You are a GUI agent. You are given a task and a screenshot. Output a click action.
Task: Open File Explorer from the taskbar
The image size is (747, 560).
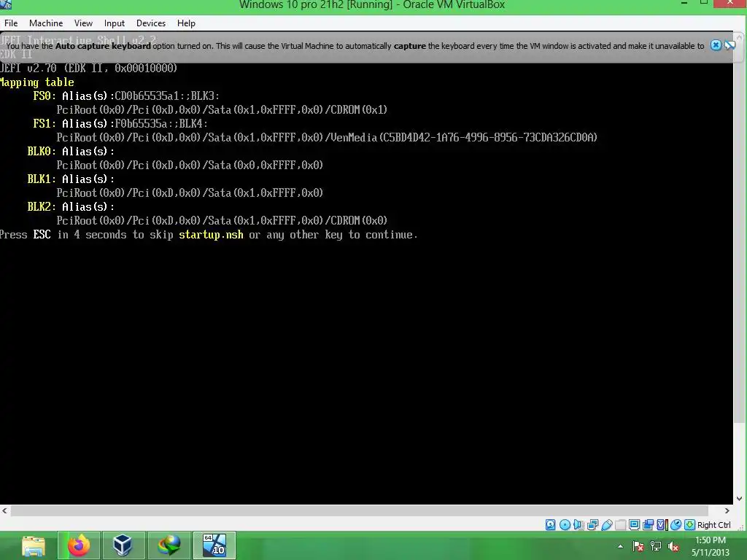tap(34, 545)
